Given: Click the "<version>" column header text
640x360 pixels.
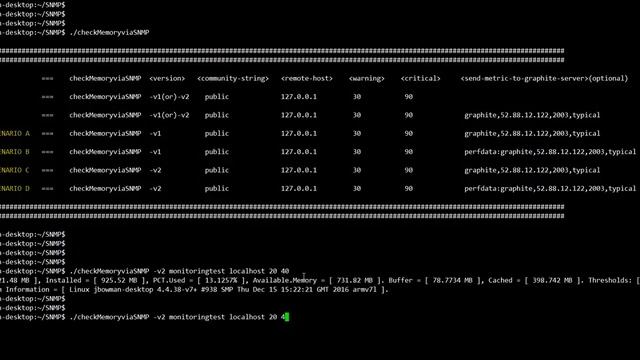Looking at the screenshot, I should click(x=167, y=78).
